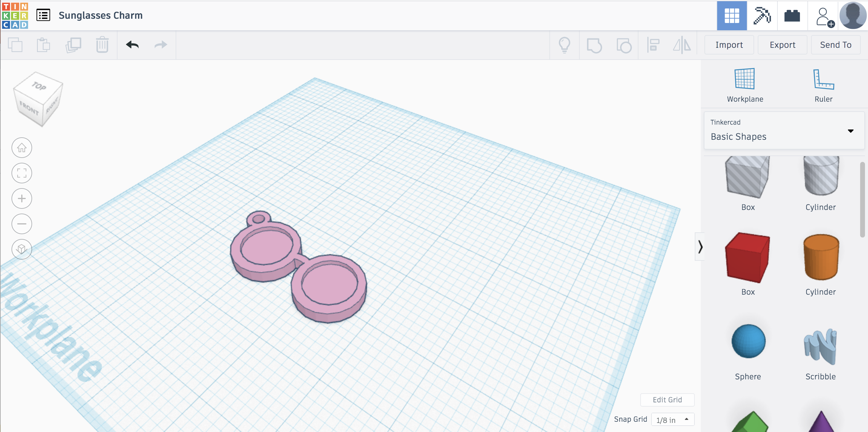This screenshot has width=868, height=432.
Task: Click the Copy toolbar icon
Action: coord(15,45)
